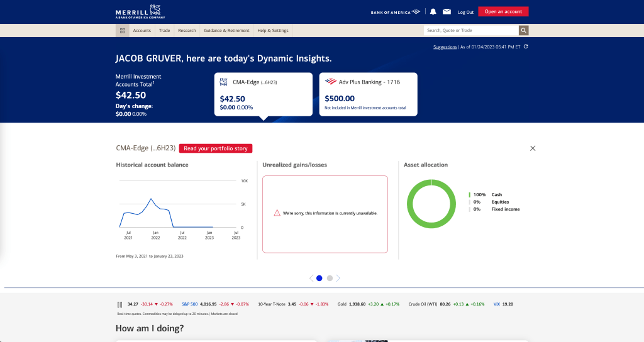Click Read your portfolio story button
Image resolution: width=644 pixels, height=342 pixels.
coord(216,148)
